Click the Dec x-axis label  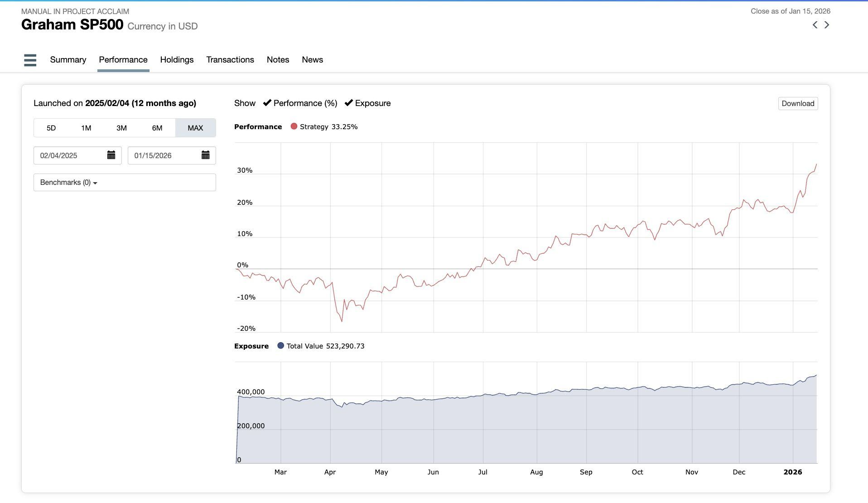pos(739,472)
